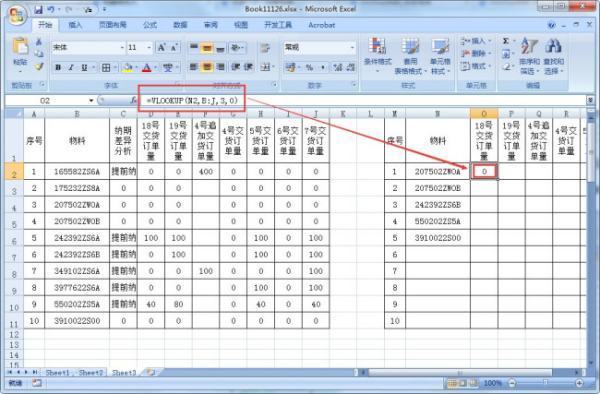Increase the cell indent
This screenshot has height=394, width=600.
[248, 67]
